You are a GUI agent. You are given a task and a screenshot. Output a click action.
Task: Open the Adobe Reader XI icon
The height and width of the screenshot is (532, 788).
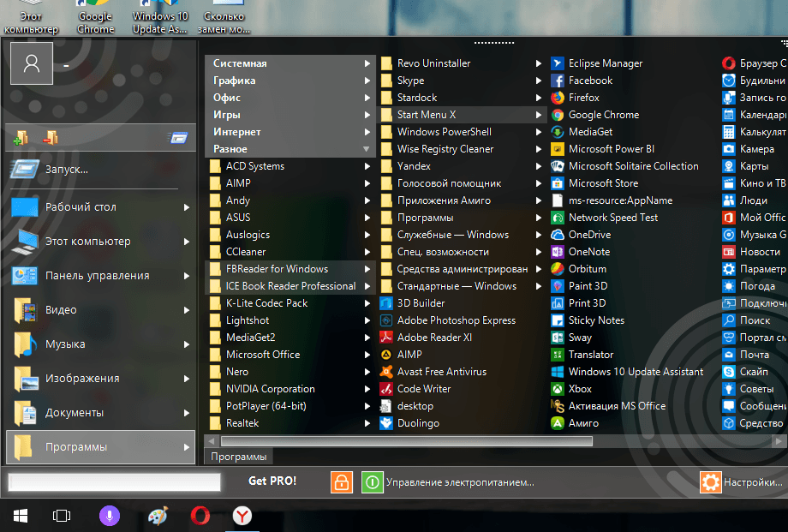386,338
